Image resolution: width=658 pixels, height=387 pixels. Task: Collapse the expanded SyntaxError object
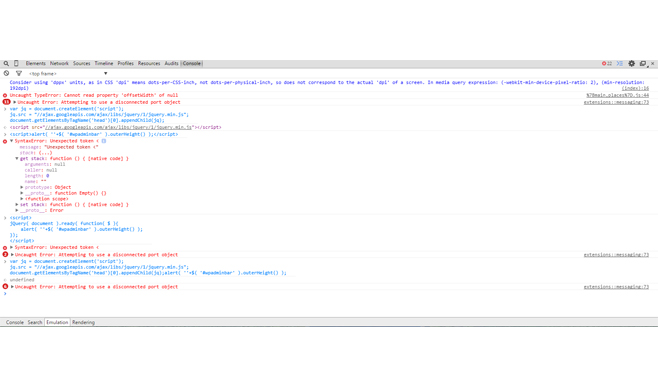(12, 141)
